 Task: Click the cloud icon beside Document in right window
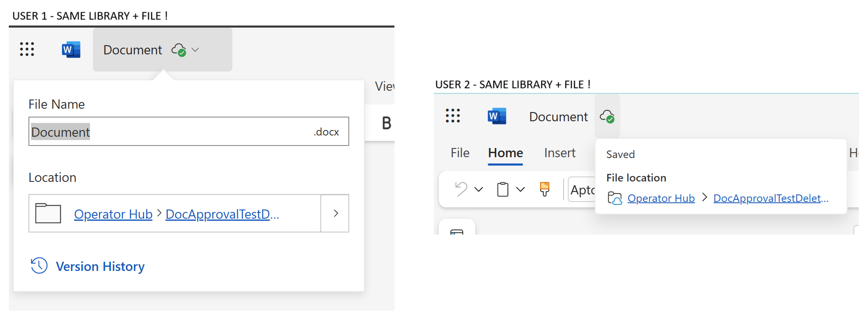pos(608,117)
